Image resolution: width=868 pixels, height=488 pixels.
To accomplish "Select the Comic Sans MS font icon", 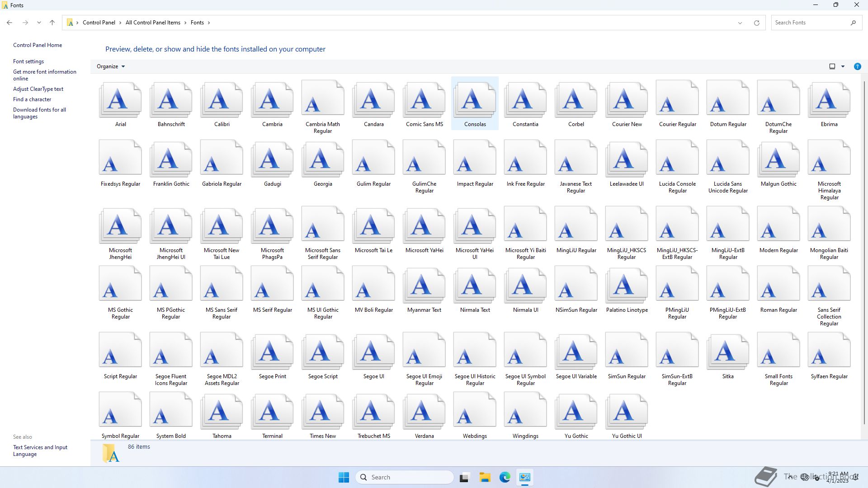I will (424, 99).
